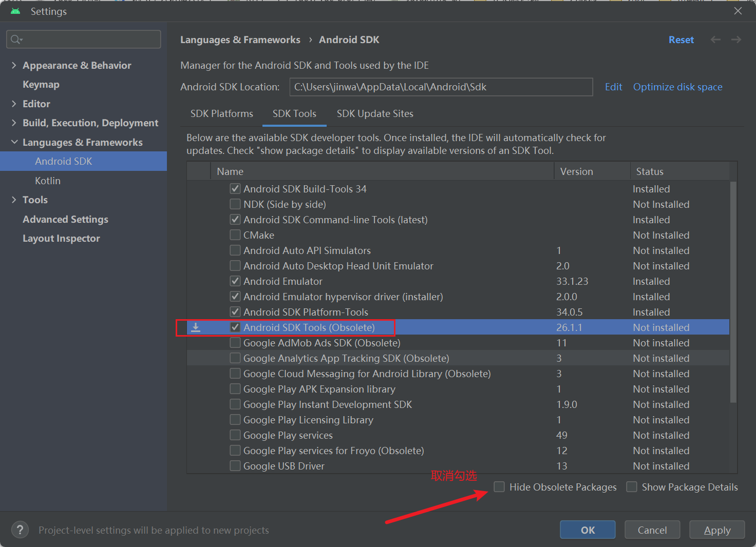
Task: Check Android Auto Desktop Head Unit Emulator
Action: pos(235,266)
